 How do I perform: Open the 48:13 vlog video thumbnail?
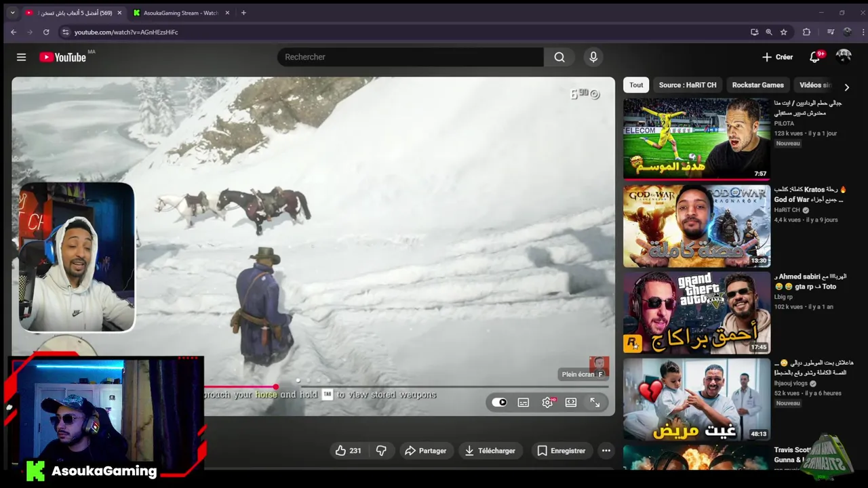(696, 399)
